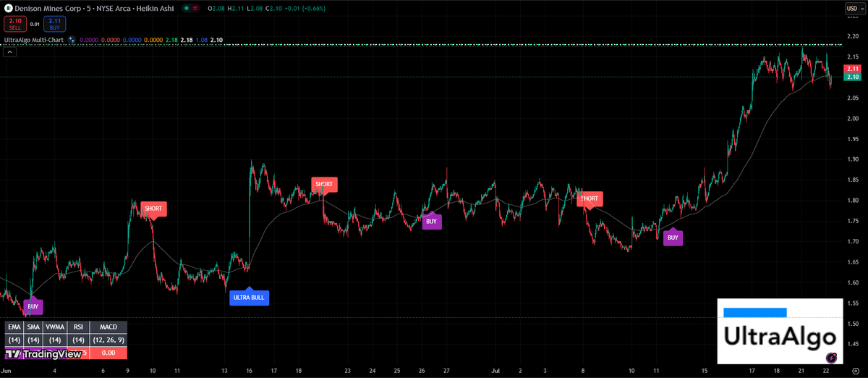The image size is (868, 378).
Task: Toggle the green market status dot
Action: (x=186, y=8)
